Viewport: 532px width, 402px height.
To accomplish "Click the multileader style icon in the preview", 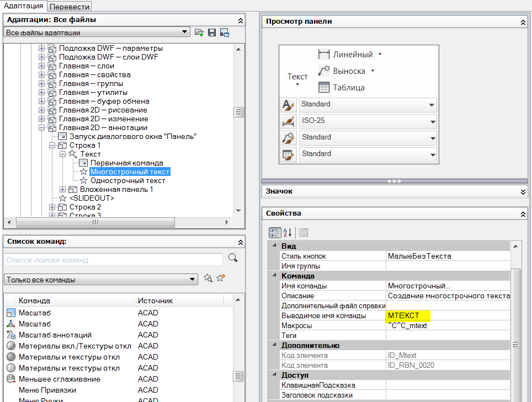I will click(x=289, y=138).
